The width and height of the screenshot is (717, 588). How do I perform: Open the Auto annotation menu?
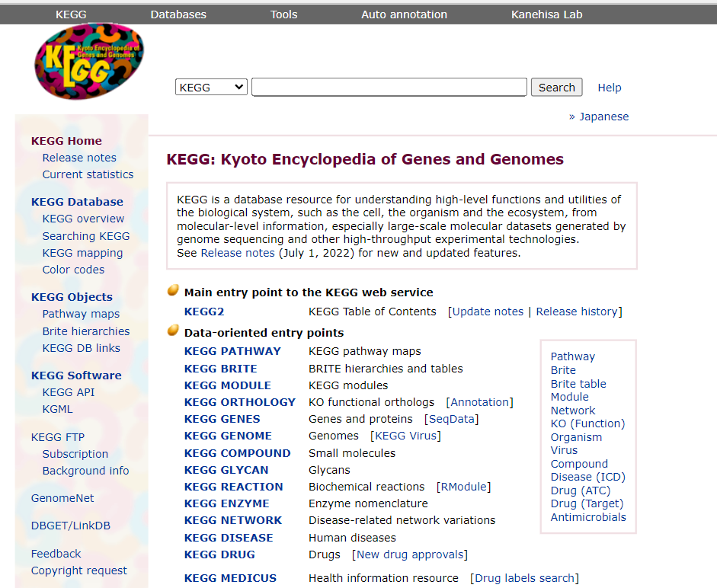(x=405, y=14)
